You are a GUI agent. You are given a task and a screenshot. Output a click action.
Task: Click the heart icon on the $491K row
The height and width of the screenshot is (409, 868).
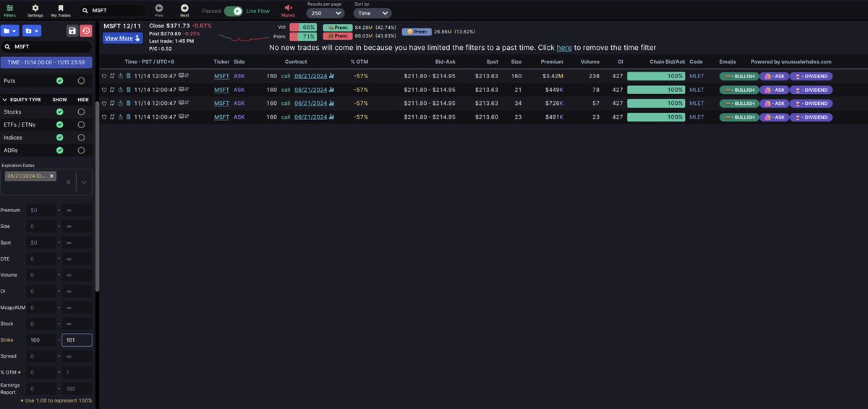click(x=103, y=117)
